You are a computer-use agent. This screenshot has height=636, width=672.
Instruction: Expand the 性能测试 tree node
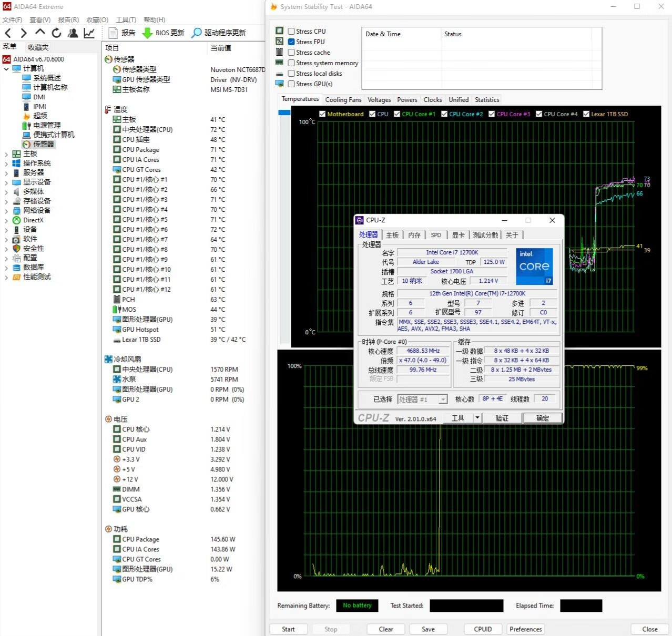(x=6, y=277)
